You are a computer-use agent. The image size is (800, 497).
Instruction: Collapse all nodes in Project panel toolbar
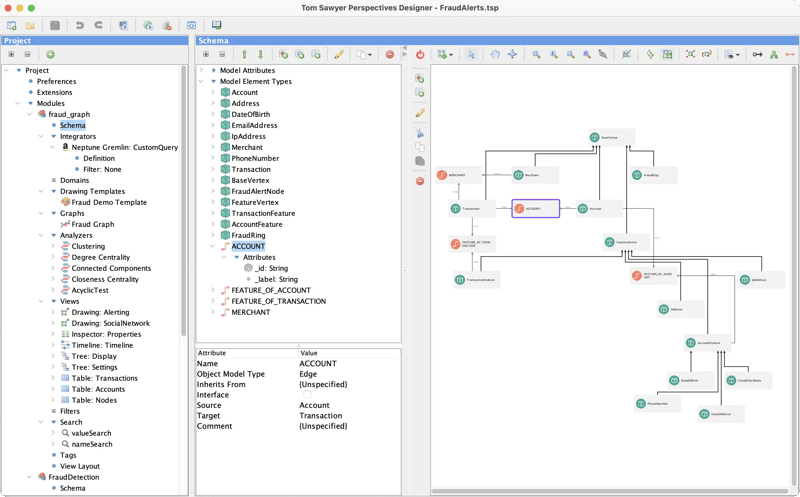pyautogui.click(x=28, y=54)
